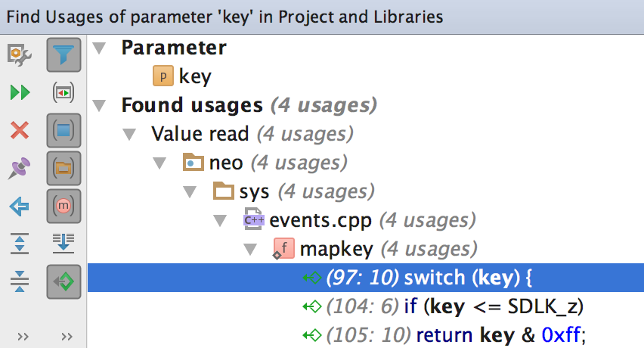Toggle the group by module button
This screenshot has width=644, height=348.
(63, 130)
